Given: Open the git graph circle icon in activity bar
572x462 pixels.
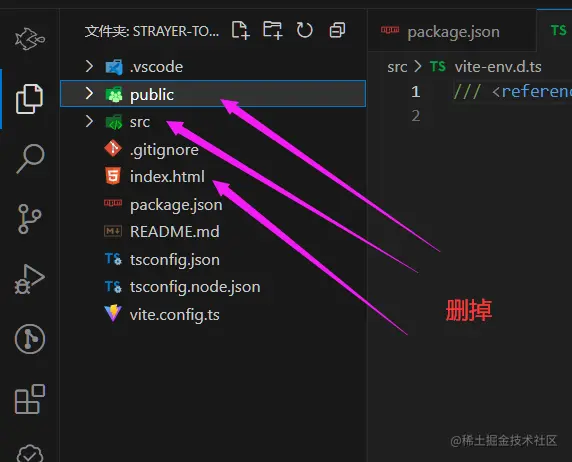Looking at the screenshot, I should (x=30, y=339).
